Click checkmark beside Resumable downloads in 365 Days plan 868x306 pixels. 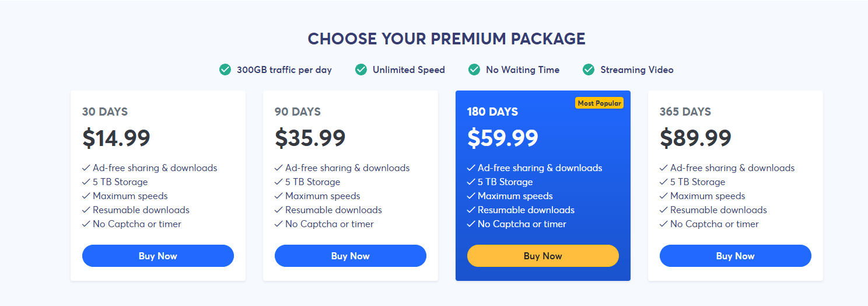[664, 210]
